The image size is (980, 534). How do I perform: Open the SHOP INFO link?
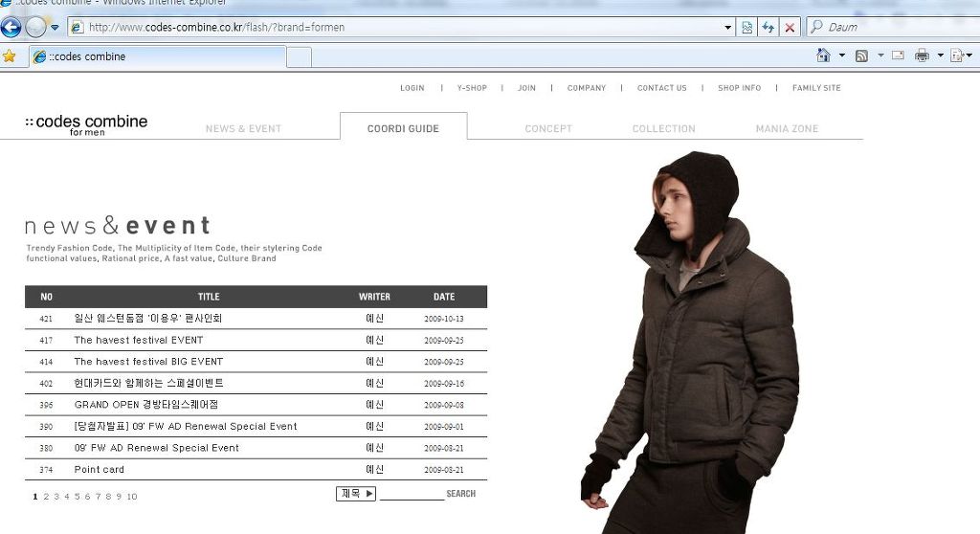click(740, 88)
